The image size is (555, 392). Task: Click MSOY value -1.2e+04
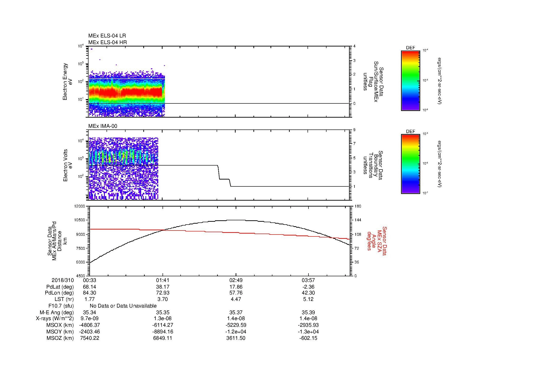pyautogui.click(x=236, y=332)
